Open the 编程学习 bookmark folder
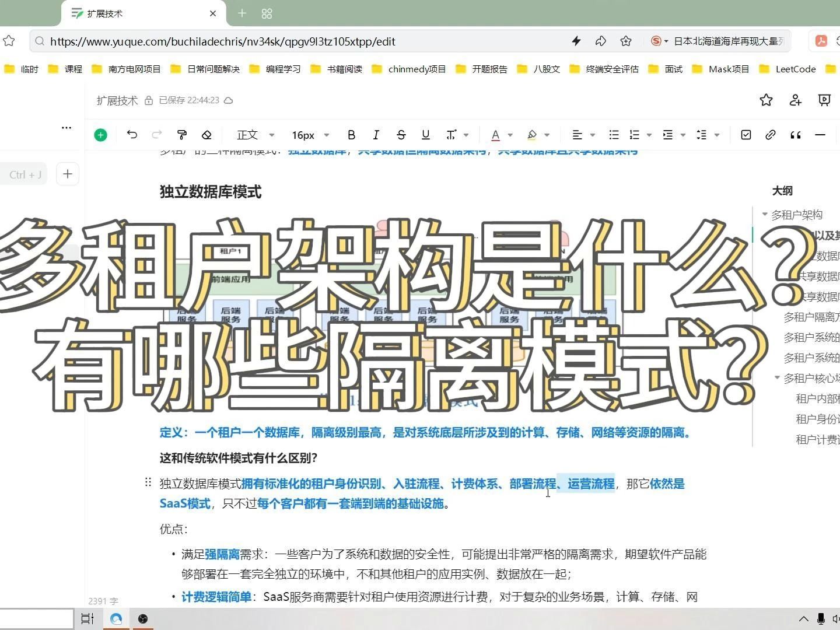Viewport: 840px width, 630px height. [275, 69]
